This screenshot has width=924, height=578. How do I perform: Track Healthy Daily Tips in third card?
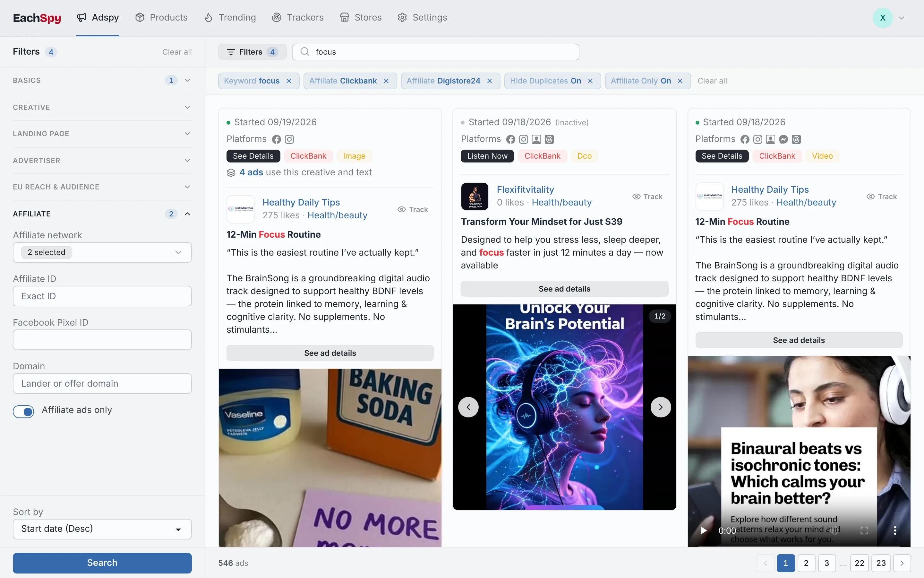(x=882, y=197)
